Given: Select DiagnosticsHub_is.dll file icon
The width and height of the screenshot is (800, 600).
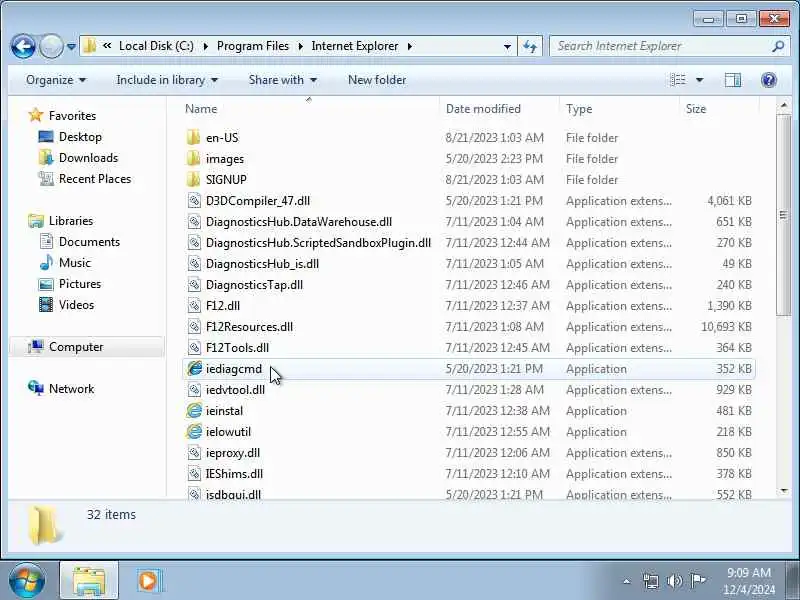Looking at the screenshot, I should click(x=193, y=263).
